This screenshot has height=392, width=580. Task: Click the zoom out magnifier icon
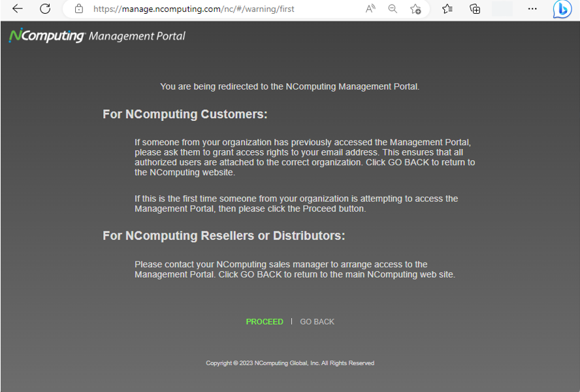tap(393, 8)
